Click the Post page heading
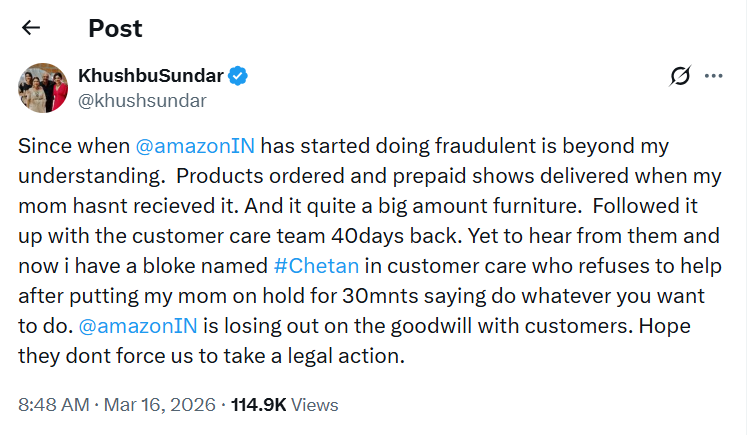Screen dimensions: 756x435 115,28
